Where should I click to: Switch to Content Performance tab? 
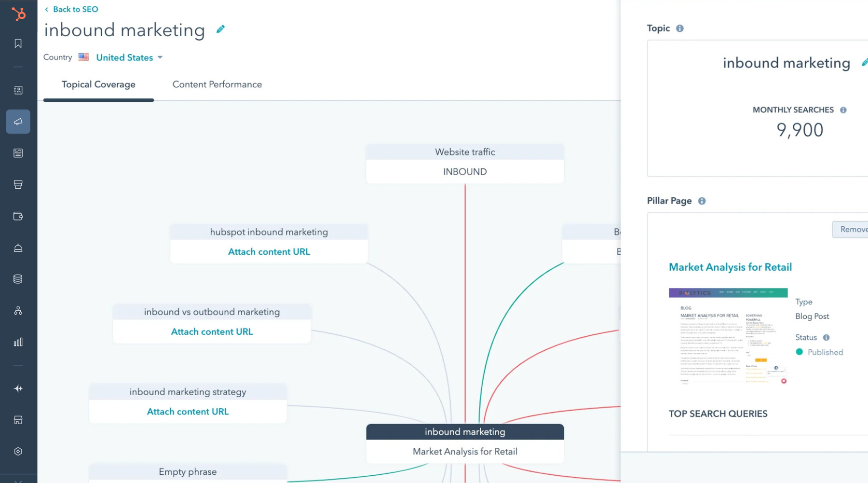[x=217, y=84]
